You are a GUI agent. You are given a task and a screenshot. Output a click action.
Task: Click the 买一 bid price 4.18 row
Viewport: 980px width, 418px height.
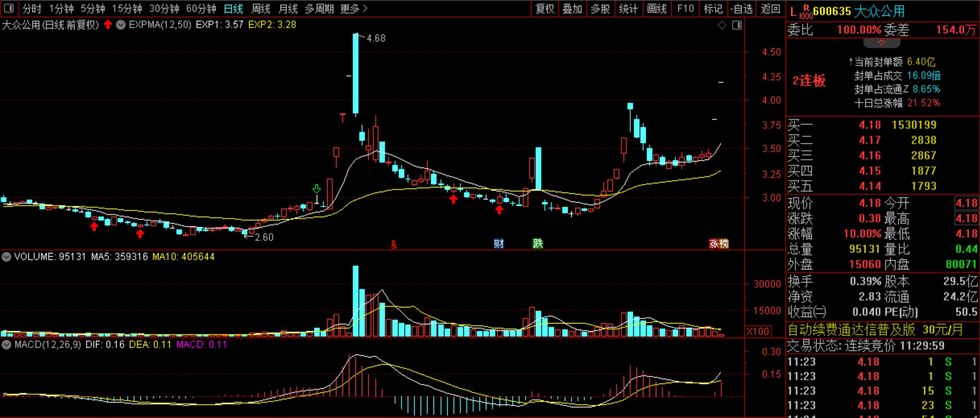point(882,125)
